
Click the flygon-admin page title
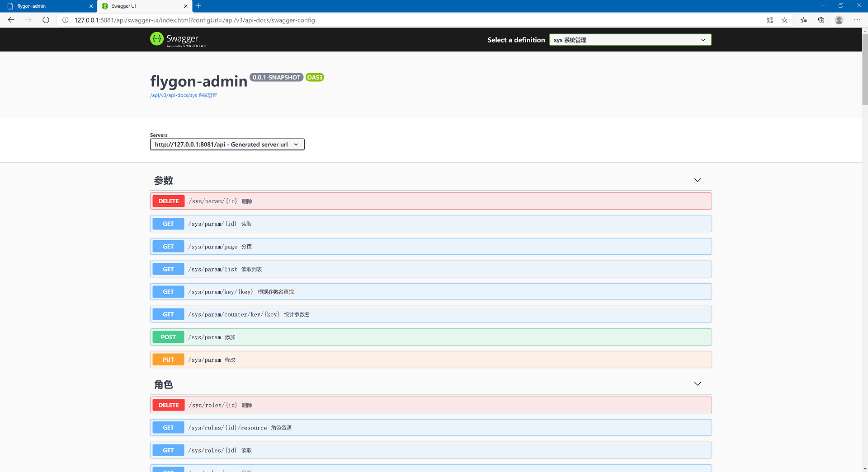[x=199, y=81]
